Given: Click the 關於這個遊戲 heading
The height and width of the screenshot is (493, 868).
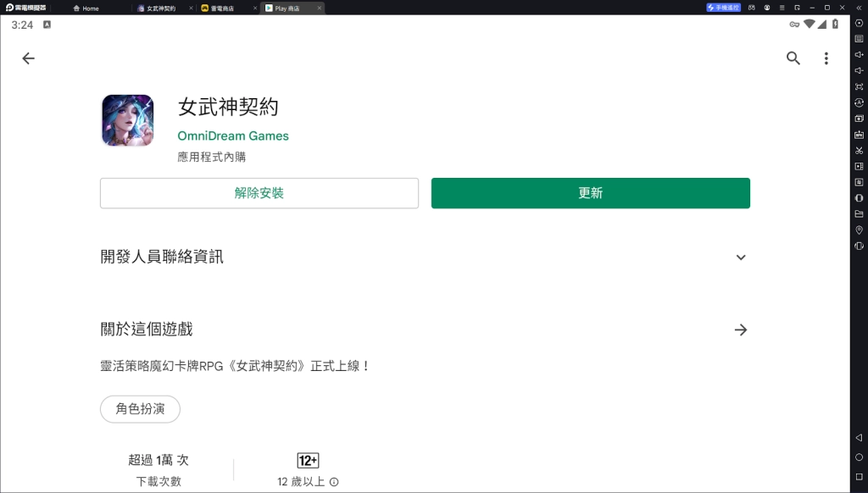Looking at the screenshot, I should [x=147, y=330].
